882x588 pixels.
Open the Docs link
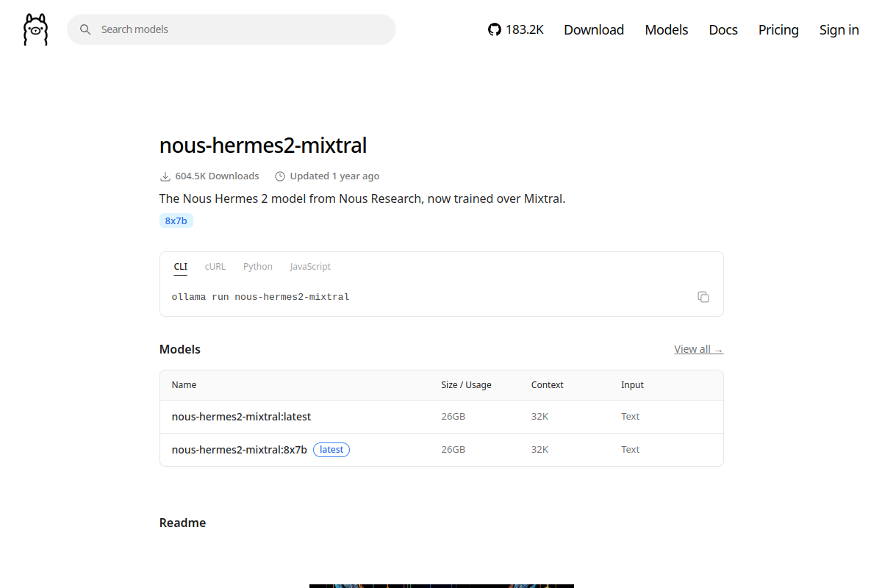[x=723, y=29]
